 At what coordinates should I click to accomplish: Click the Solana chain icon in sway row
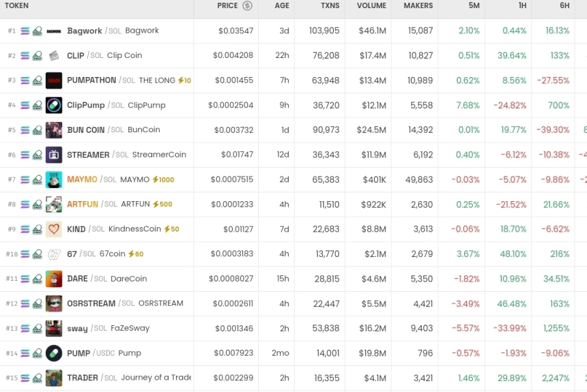25,329
